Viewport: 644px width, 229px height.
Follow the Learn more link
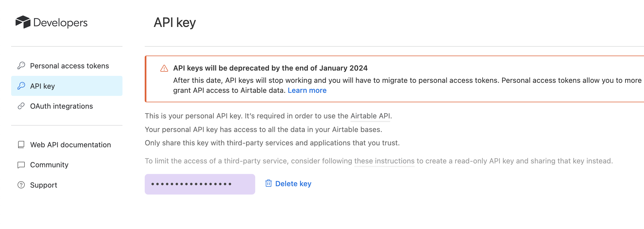(x=307, y=90)
